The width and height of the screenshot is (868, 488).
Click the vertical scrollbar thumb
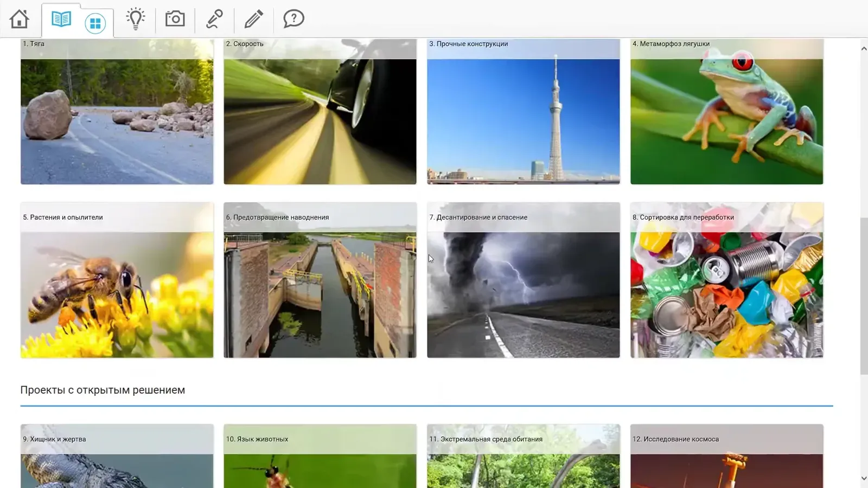864,296
